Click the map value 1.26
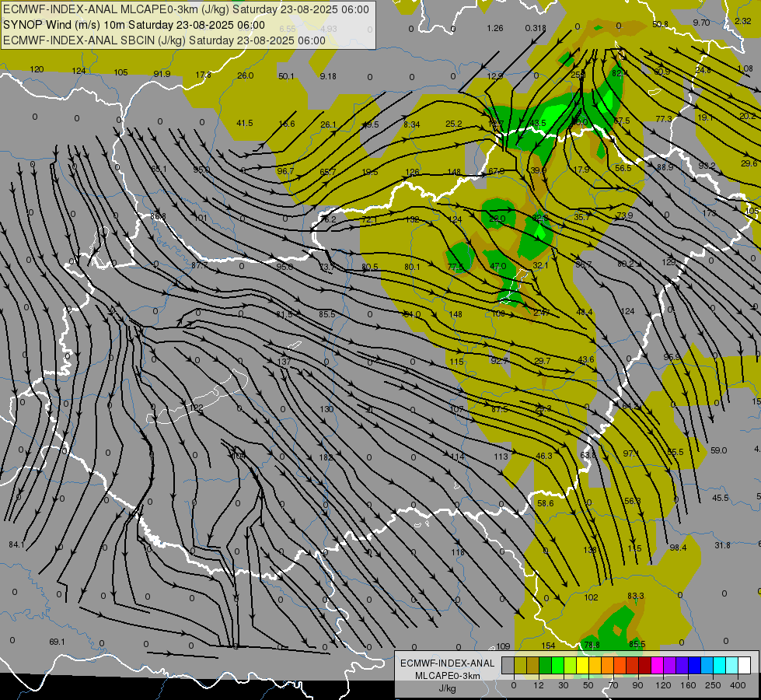761x700 pixels. 495,28
